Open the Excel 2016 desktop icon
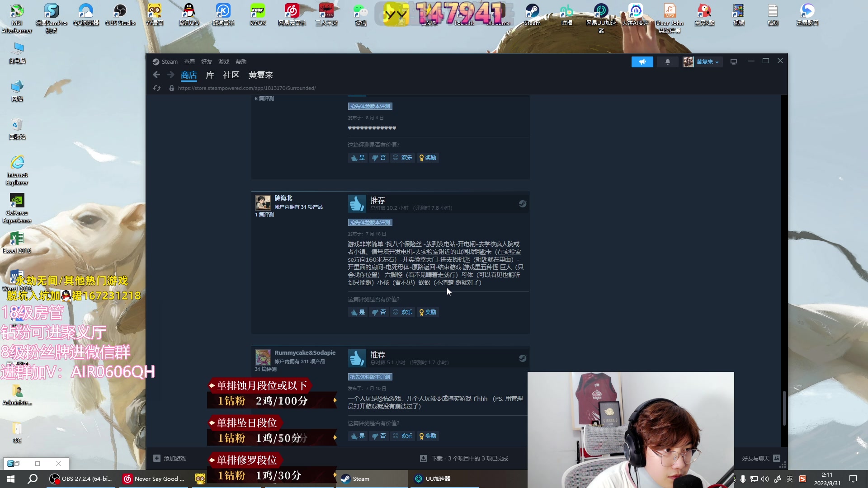 tap(17, 243)
